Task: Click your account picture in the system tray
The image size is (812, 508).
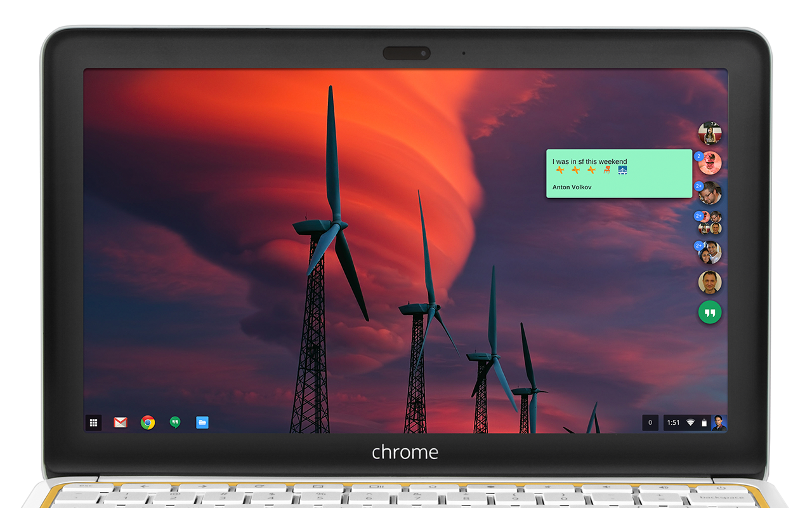Action: pyautogui.click(x=721, y=422)
